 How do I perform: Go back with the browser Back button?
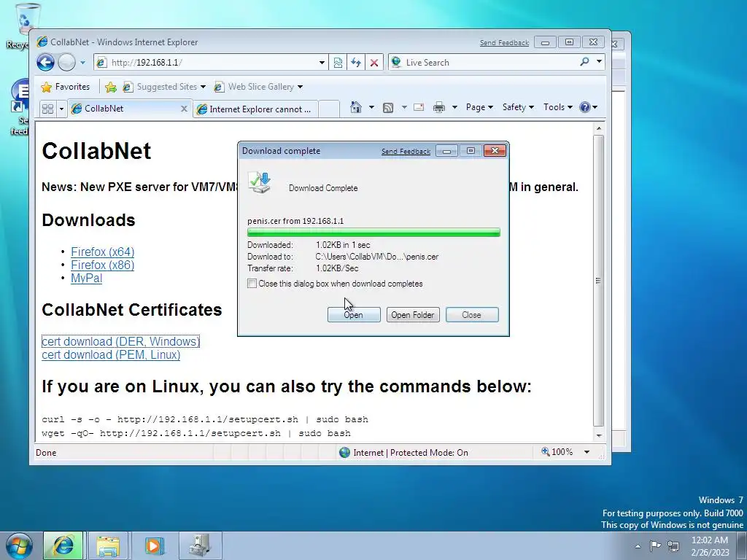point(46,63)
